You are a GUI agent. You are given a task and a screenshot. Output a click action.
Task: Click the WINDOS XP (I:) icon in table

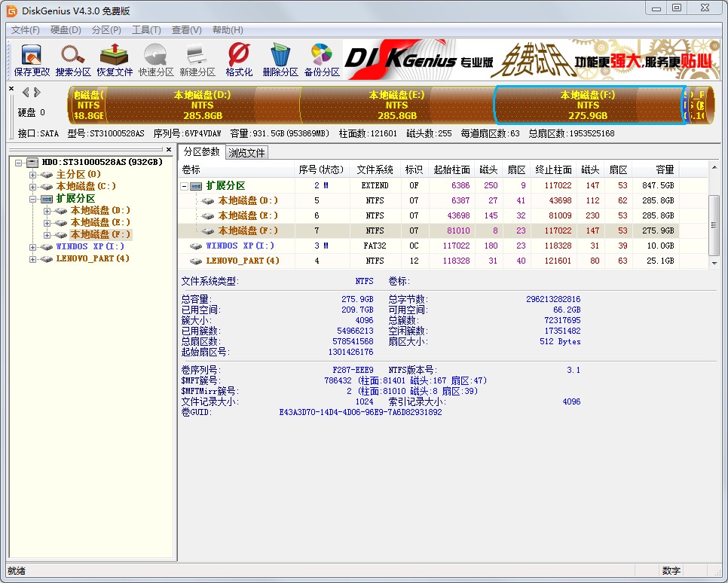point(197,246)
